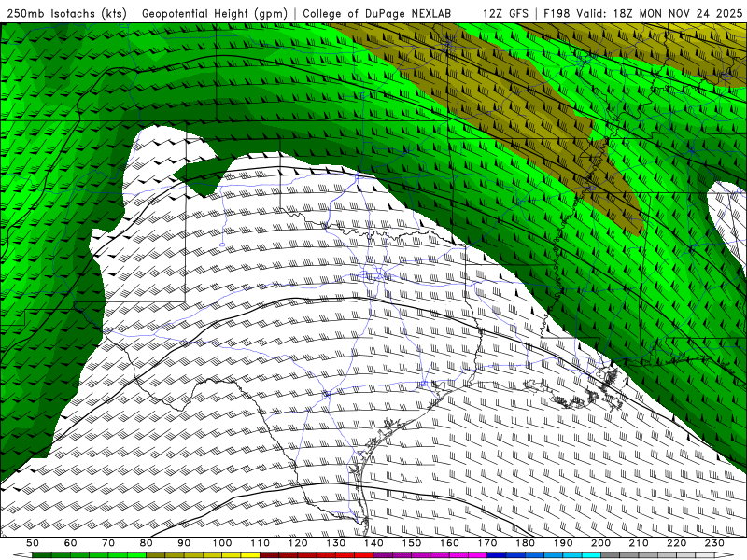The width and height of the screenshot is (747, 560).
Task: Click the 'F198' forecast hour text
Action: (557, 13)
